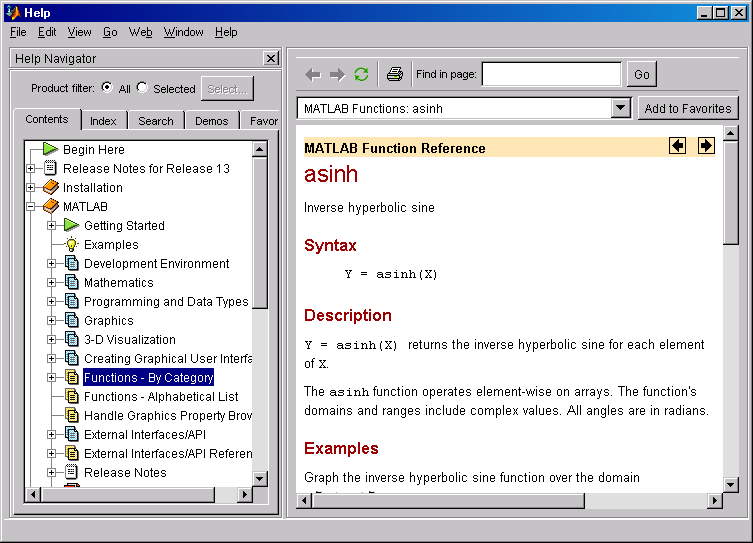753x543 pixels.
Task: Click the Getting Started green arrow icon
Action: click(72, 225)
